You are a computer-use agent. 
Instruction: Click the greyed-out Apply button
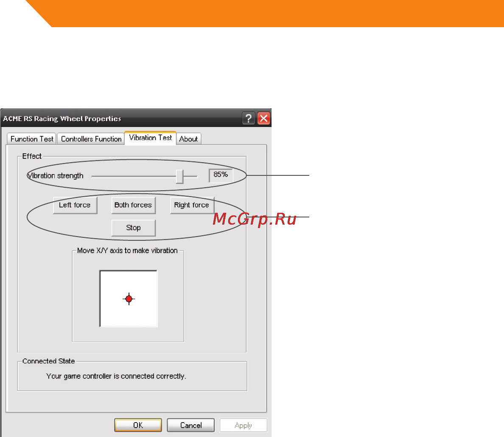pos(244,425)
